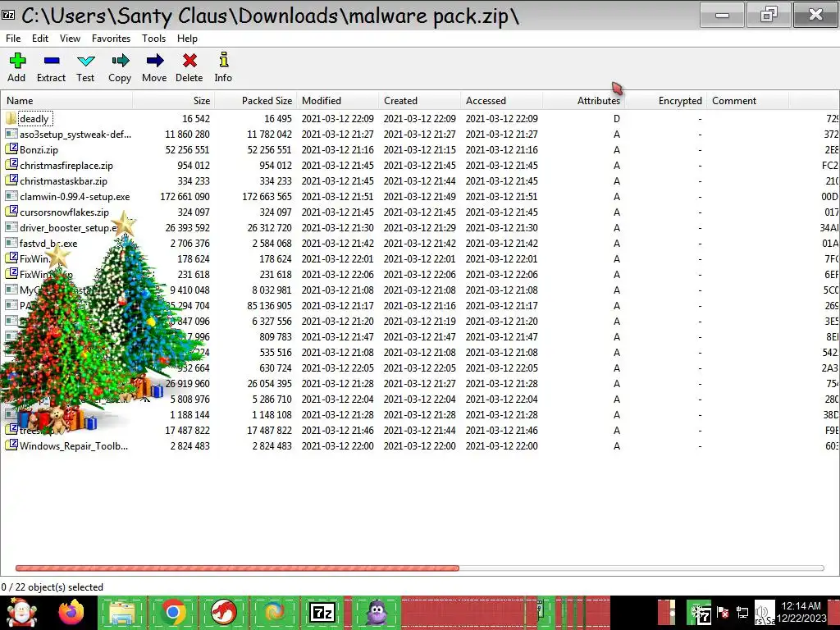
Task: Click the horizontal scrollbar thumb
Action: 237,568
